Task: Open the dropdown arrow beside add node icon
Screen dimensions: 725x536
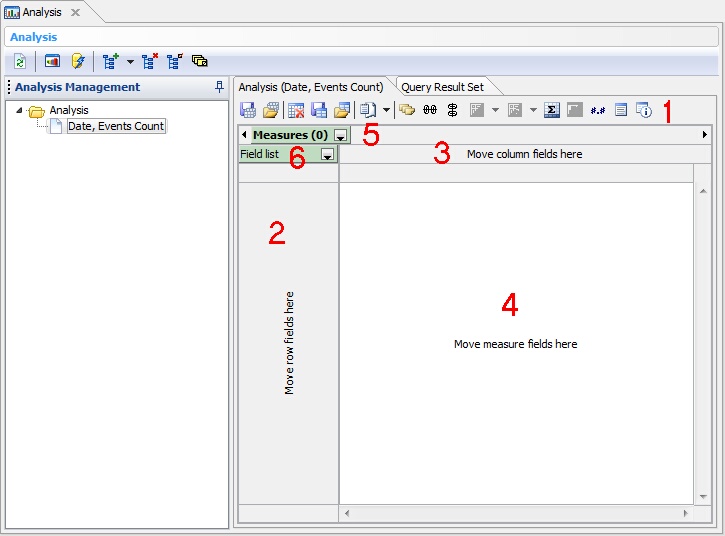Action: click(130, 62)
